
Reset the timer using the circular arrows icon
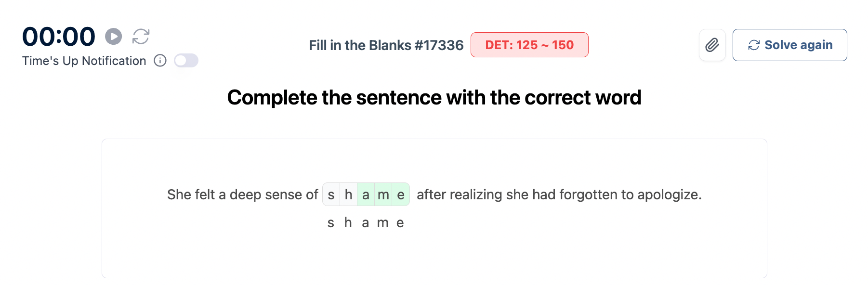tap(141, 37)
